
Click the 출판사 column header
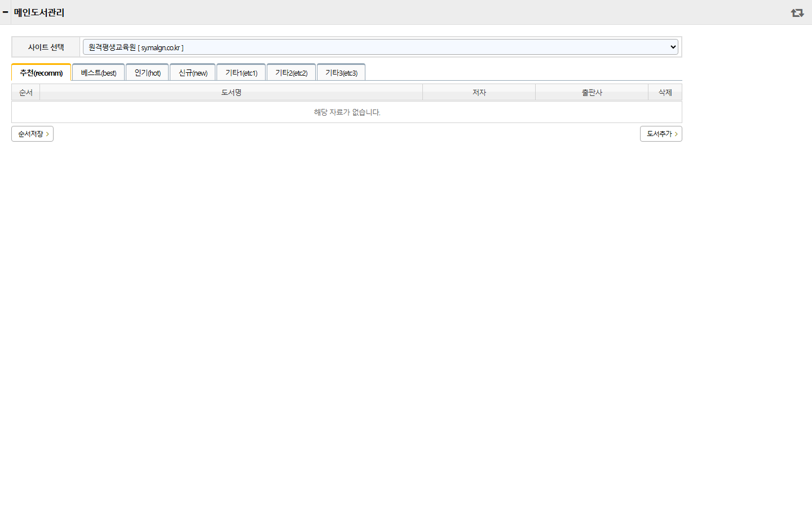point(592,92)
